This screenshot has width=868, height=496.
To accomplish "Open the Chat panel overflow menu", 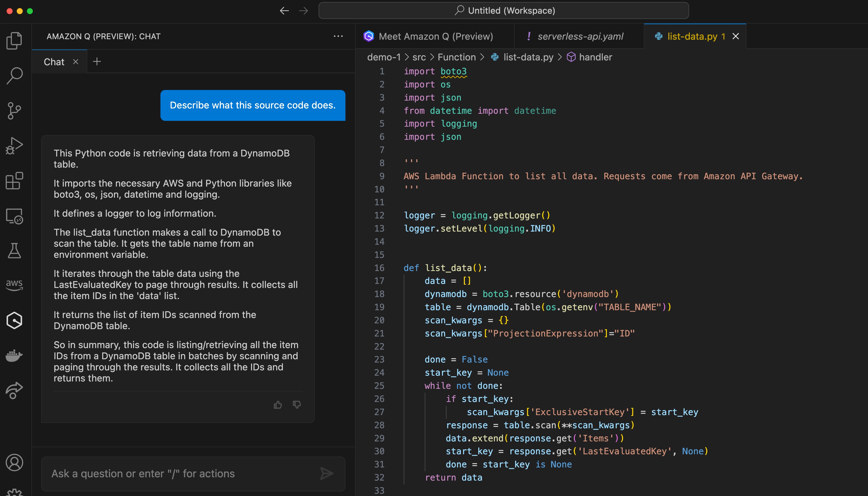I will [338, 36].
